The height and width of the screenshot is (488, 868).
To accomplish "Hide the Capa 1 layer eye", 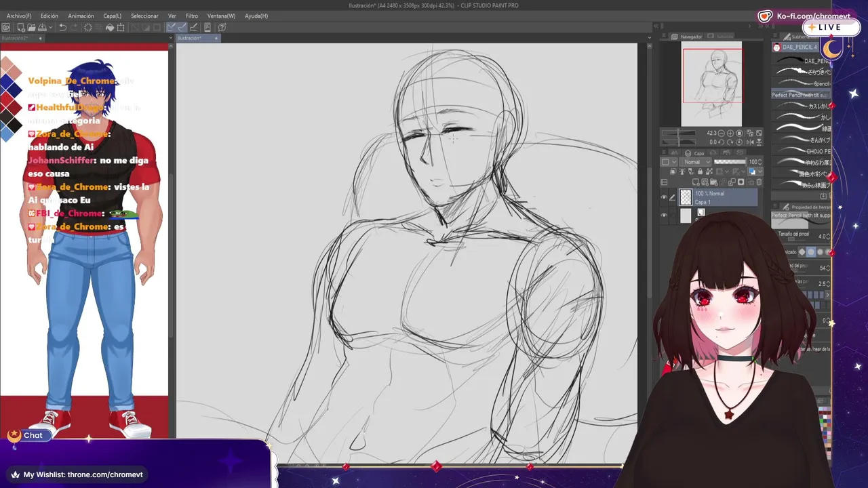I will [664, 197].
